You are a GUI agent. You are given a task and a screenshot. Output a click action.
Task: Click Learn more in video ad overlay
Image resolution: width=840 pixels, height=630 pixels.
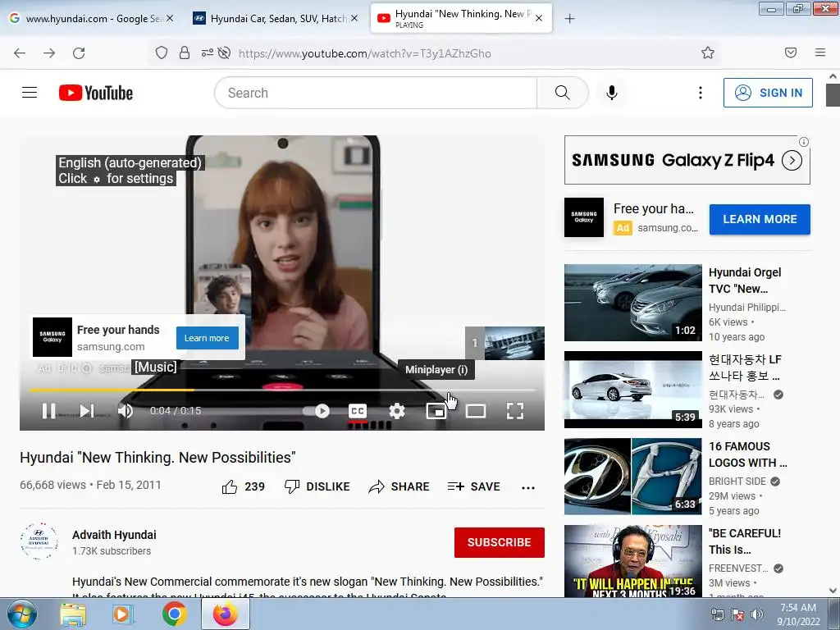[208, 338]
